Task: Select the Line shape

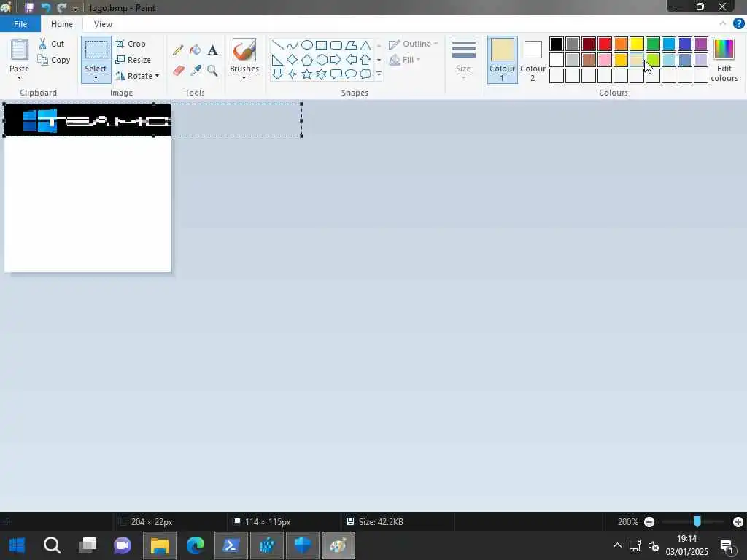Action: point(277,45)
